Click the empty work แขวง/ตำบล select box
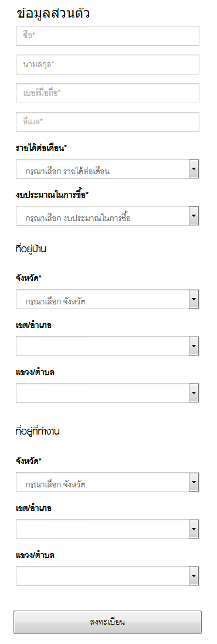The height and width of the screenshot is (644, 217). (x=108, y=576)
